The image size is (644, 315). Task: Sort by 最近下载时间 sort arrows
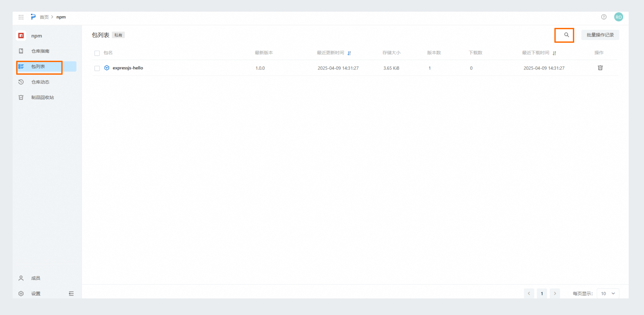pos(554,53)
